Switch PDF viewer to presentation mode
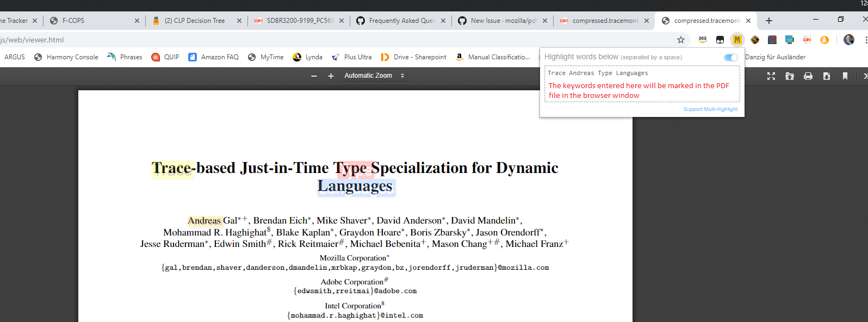The image size is (868, 322). [771, 76]
